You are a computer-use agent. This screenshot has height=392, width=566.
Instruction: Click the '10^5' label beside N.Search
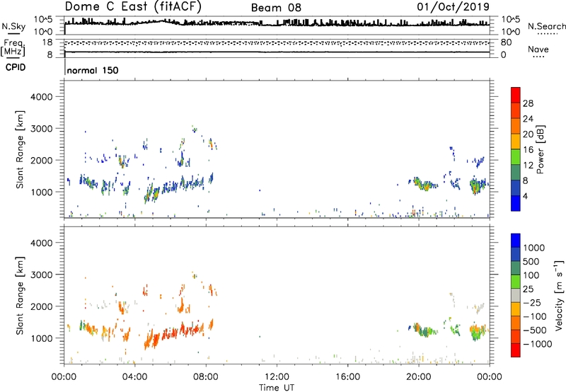coord(511,19)
